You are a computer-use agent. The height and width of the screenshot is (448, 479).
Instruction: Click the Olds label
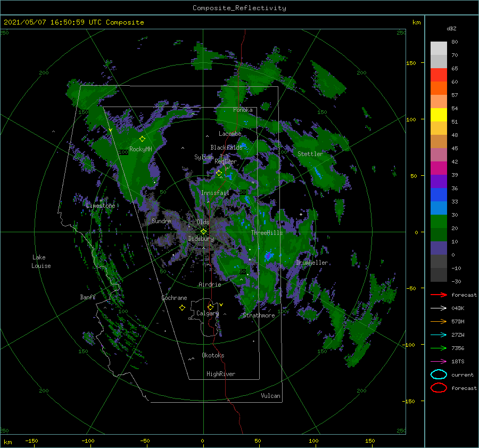tap(203, 222)
